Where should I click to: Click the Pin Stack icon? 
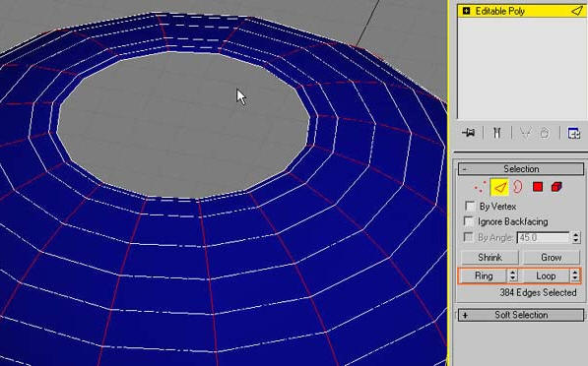pos(469,133)
